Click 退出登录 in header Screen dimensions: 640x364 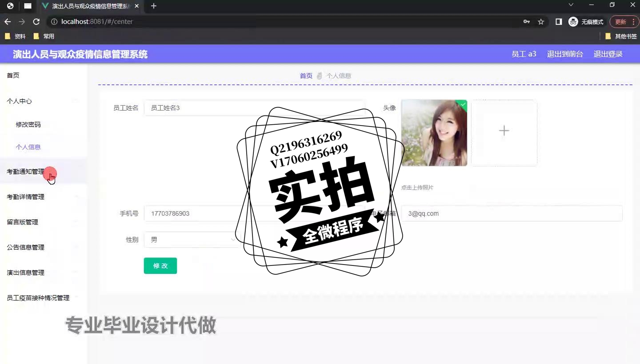(x=608, y=54)
